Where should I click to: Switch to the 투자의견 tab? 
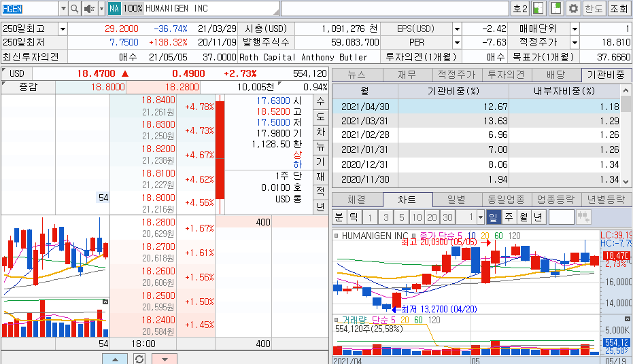pyautogui.click(x=507, y=75)
